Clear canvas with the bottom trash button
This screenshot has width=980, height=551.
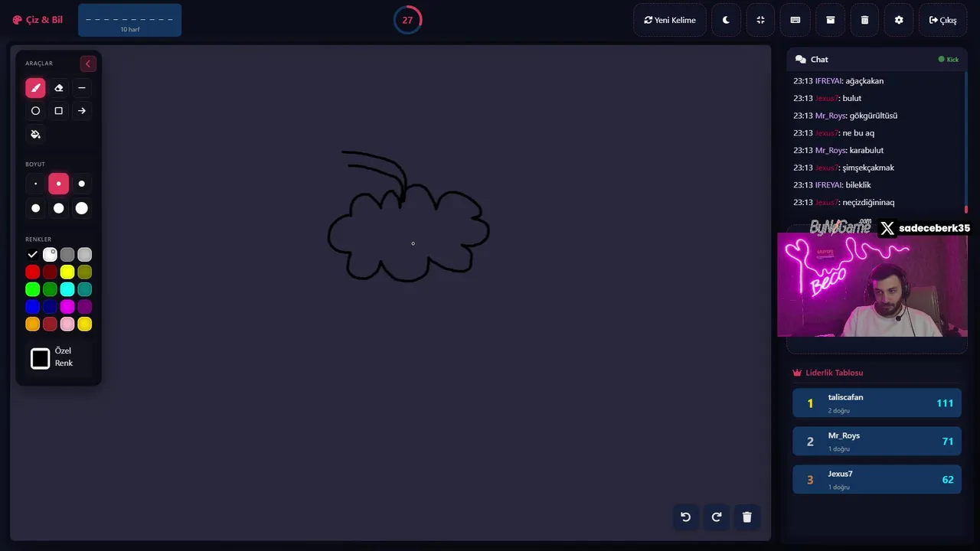click(747, 517)
